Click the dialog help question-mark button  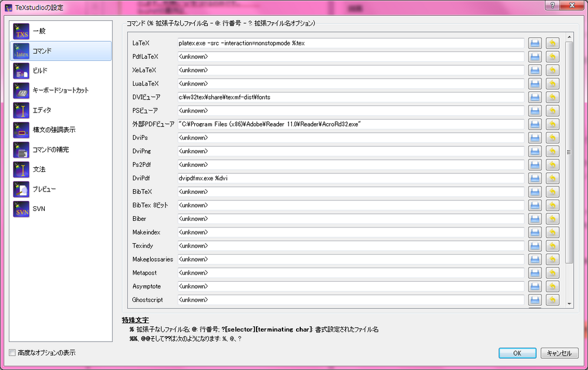[552, 5]
